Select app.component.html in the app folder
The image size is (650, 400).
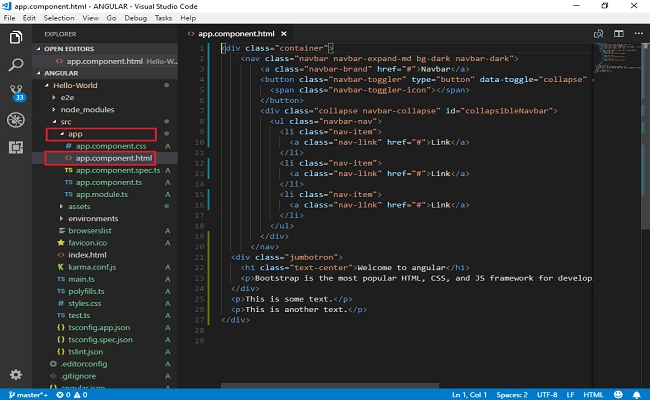tap(105, 158)
